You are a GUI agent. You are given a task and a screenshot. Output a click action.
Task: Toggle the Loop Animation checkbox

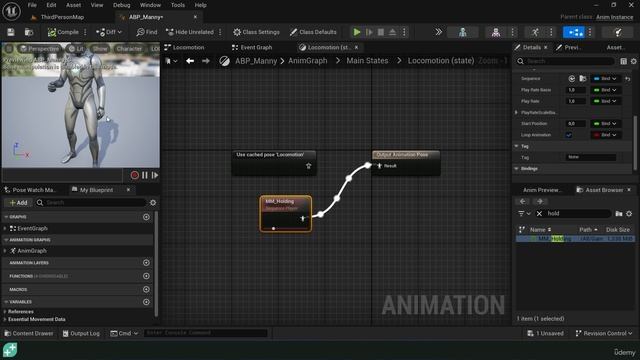click(569, 135)
